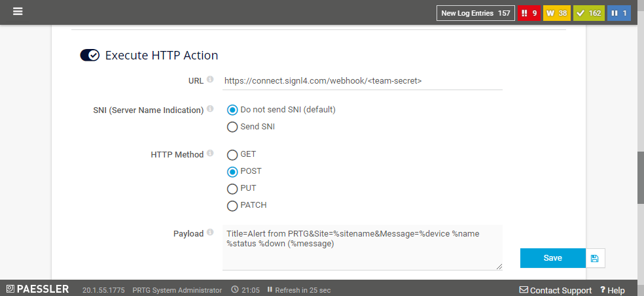The height and width of the screenshot is (296, 644).
Task: Click the webhook URL input field
Action: (x=363, y=81)
